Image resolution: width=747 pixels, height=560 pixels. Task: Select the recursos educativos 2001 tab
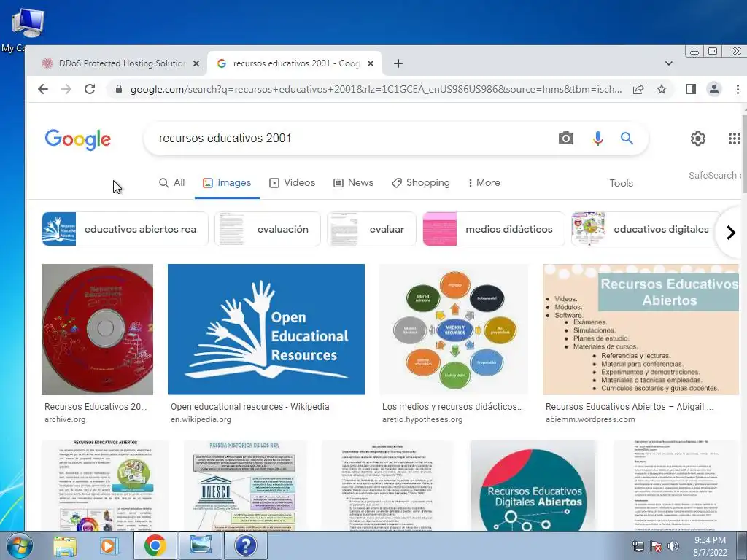point(295,63)
